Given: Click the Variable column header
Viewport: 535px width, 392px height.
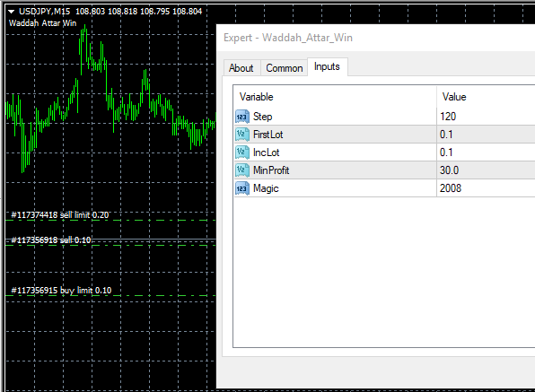Looking at the screenshot, I should pyautogui.click(x=335, y=97).
